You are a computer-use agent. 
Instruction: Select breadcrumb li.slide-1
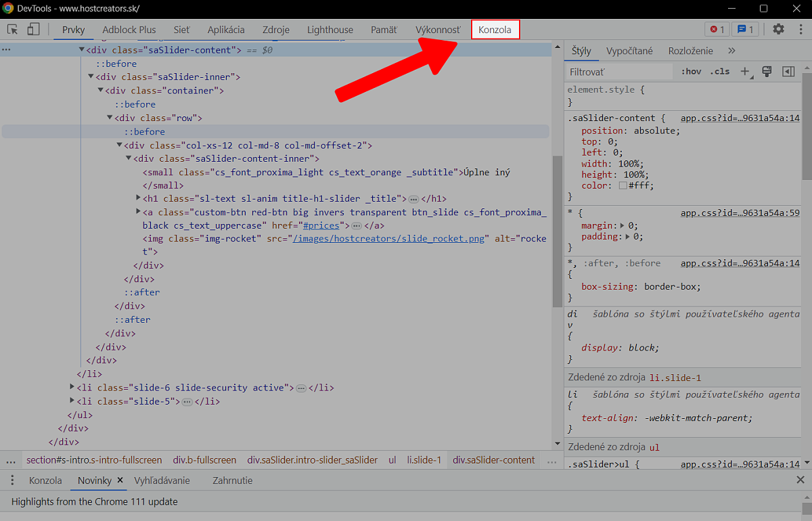(x=424, y=460)
